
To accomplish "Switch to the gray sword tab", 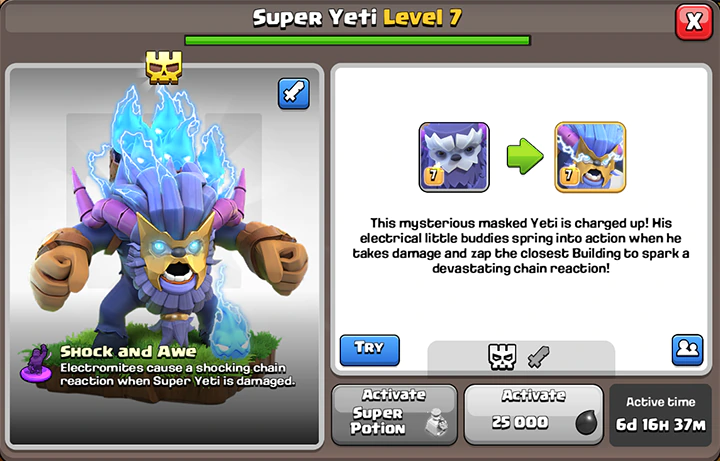I will click(539, 357).
